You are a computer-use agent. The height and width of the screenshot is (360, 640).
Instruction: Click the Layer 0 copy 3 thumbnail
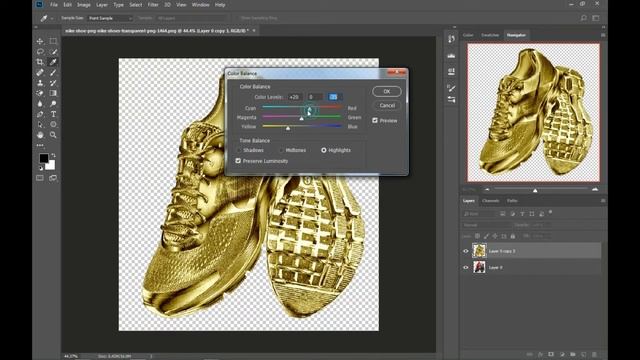(479, 251)
